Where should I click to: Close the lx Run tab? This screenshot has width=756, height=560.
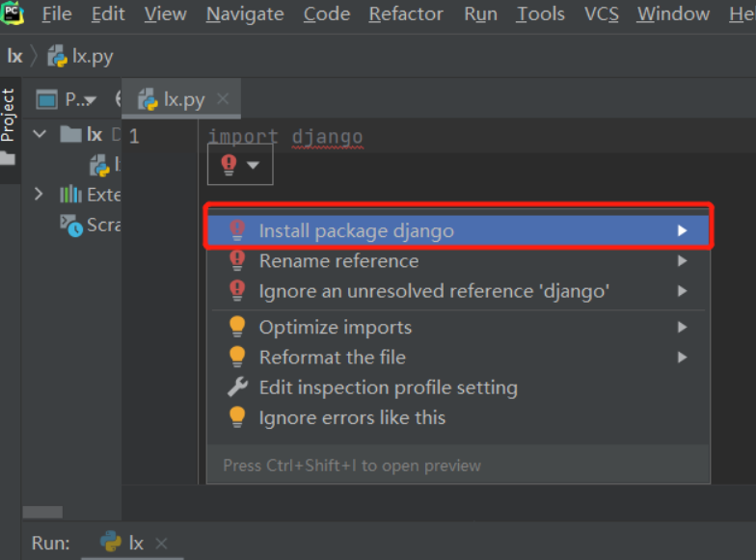(161, 544)
